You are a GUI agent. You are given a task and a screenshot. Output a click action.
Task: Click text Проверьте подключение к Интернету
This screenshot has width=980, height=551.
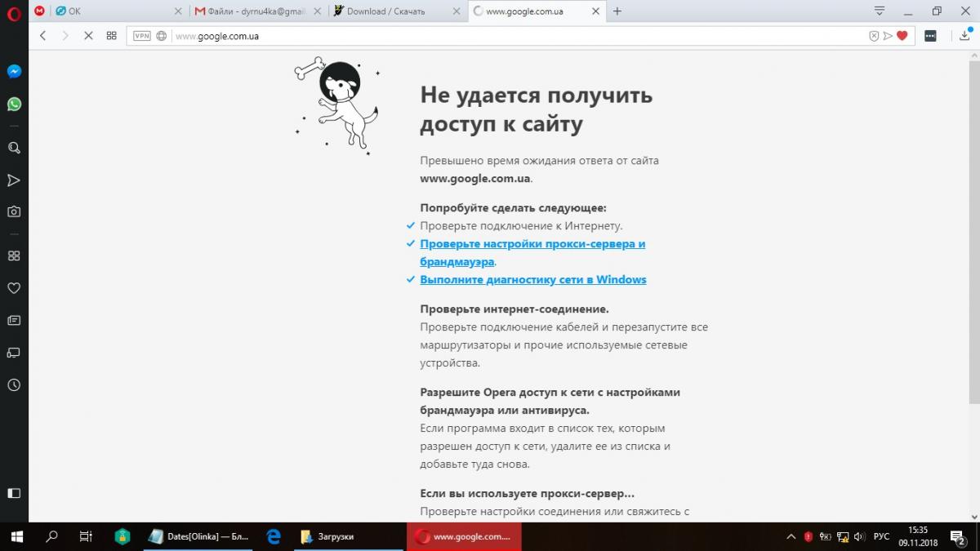521,225
